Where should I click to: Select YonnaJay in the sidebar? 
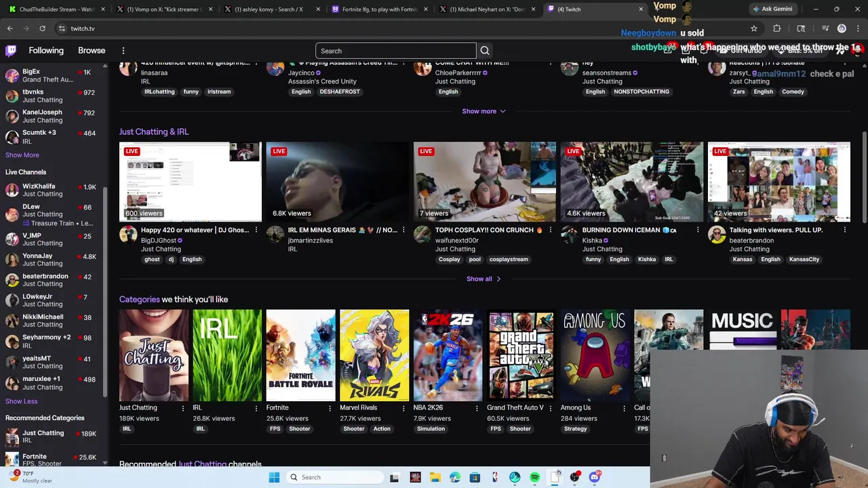pos(51,260)
